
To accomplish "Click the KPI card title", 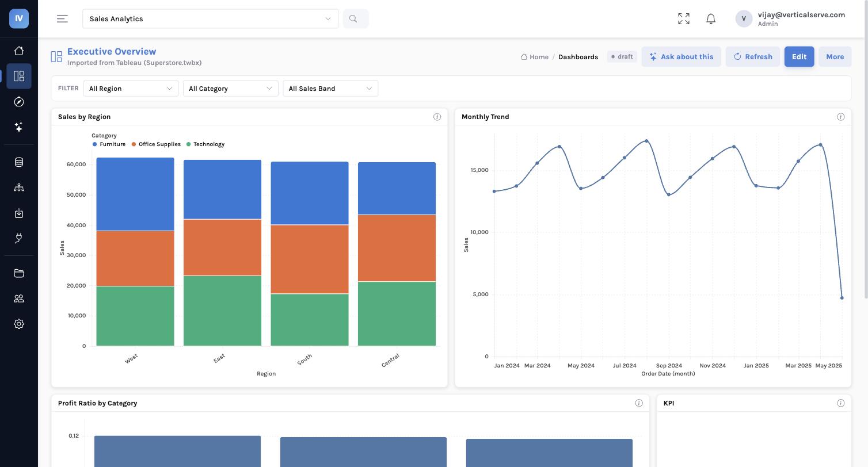I will pyautogui.click(x=669, y=403).
